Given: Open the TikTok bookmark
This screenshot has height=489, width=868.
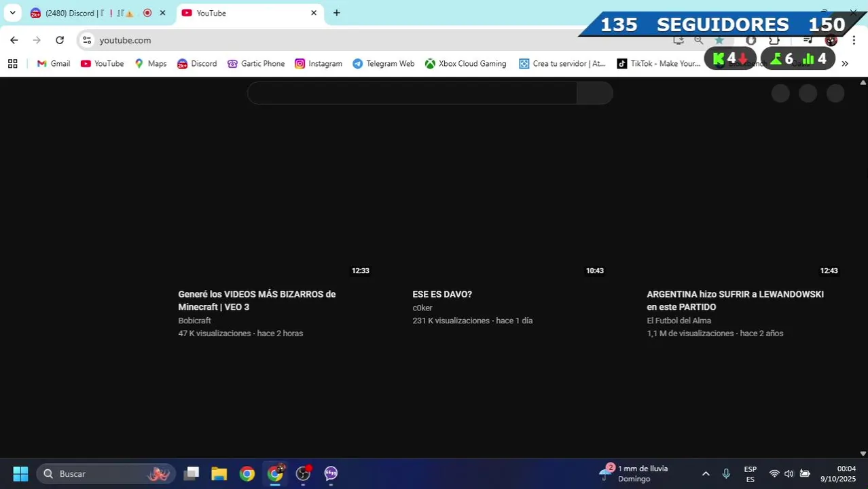Looking at the screenshot, I should pos(658,64).
